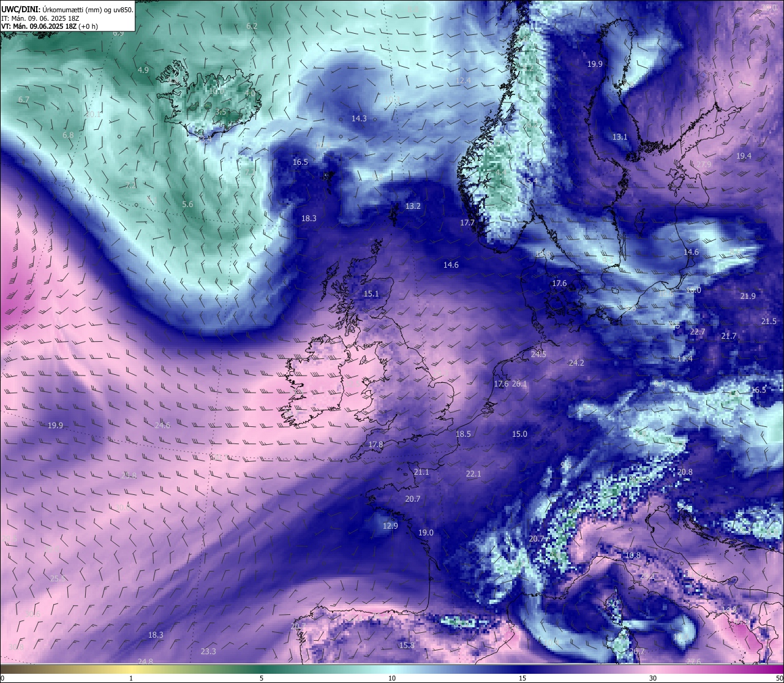Click the 6.8 value west of Iceland

68,135
